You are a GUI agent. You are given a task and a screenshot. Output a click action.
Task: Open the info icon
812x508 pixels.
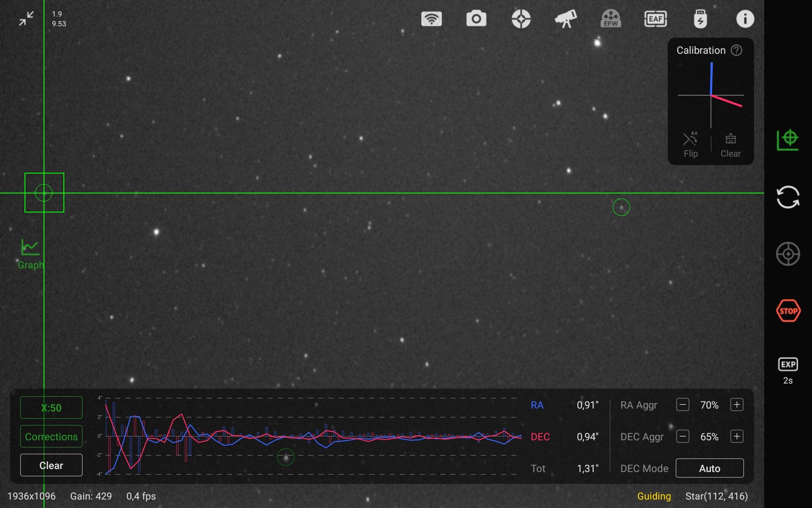coord(745,19)
